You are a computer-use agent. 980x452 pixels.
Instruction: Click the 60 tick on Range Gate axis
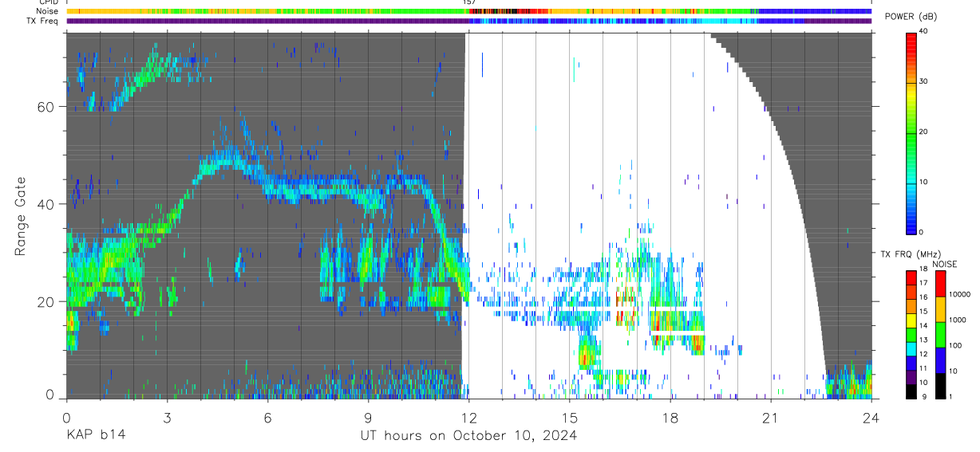(x=47, y=107)
